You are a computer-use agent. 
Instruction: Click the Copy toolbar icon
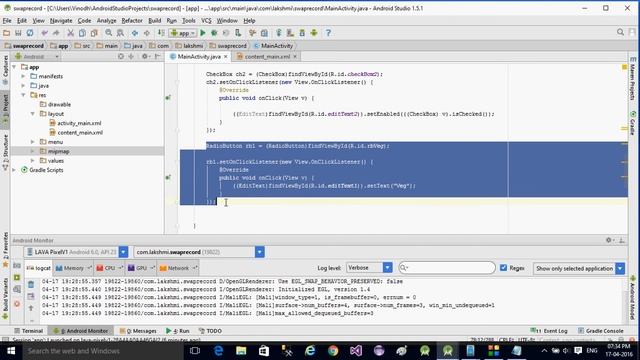point(82,33)
